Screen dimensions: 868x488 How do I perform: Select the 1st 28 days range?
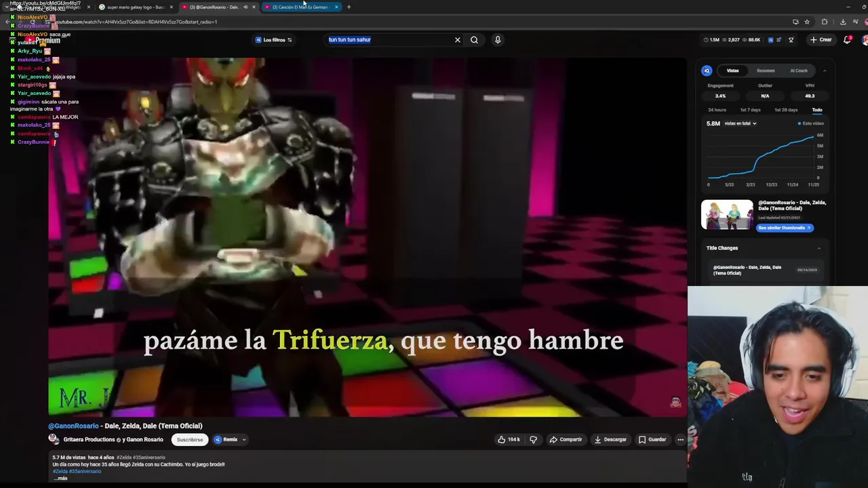tap(786, 110)
